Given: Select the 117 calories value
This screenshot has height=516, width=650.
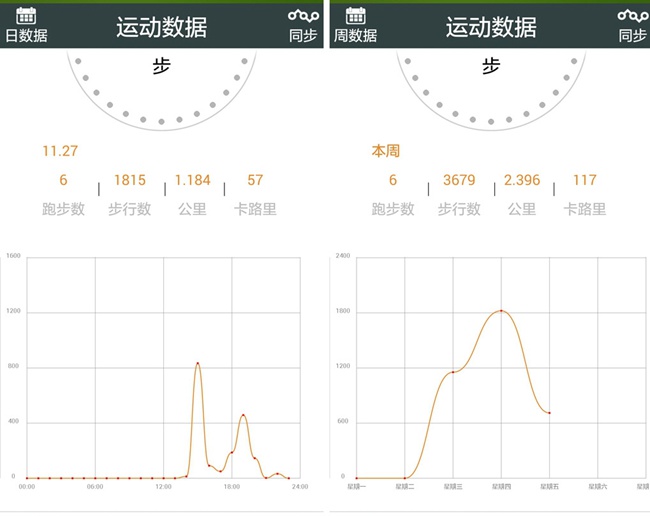Looking at the screenshot, I should 585,181.
